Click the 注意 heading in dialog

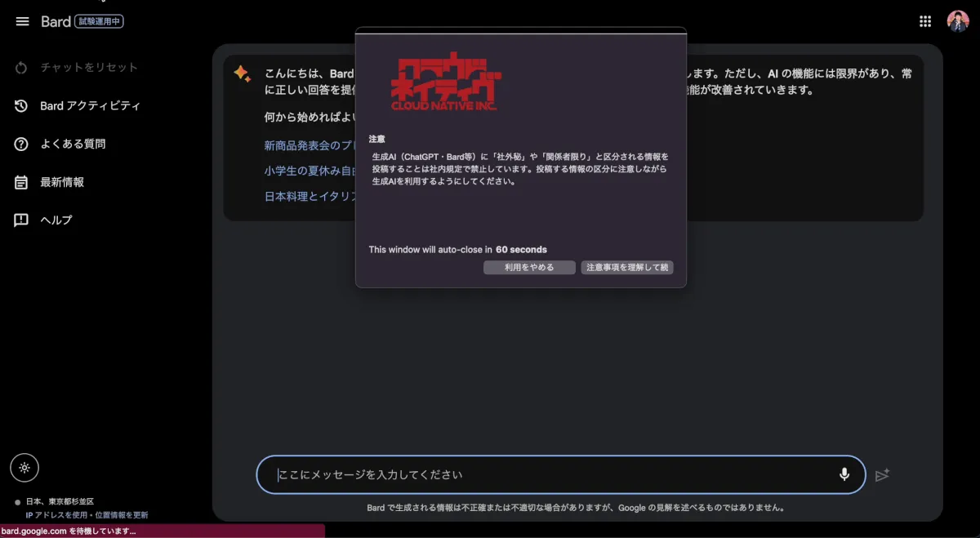tap(376, 140)
